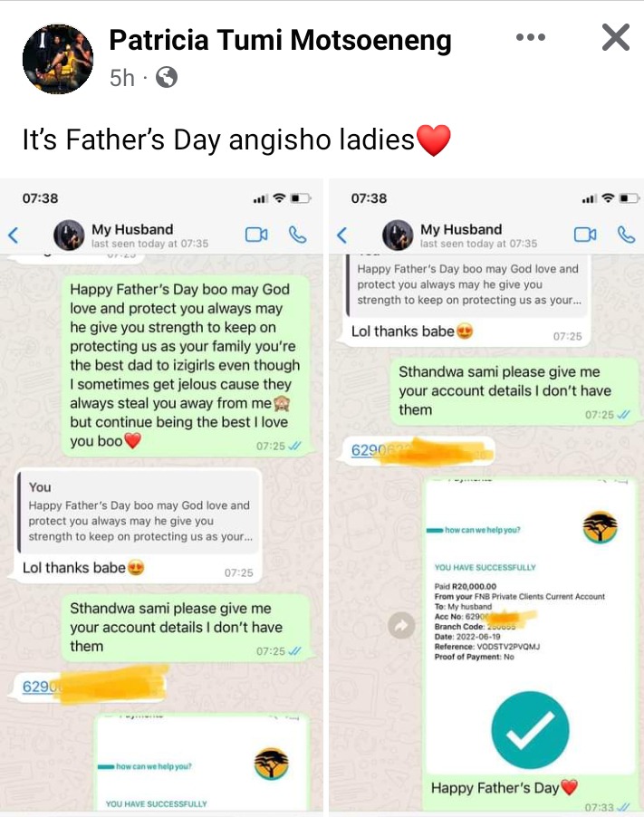Click the public globe privacy icon

(x=167, y=78)
